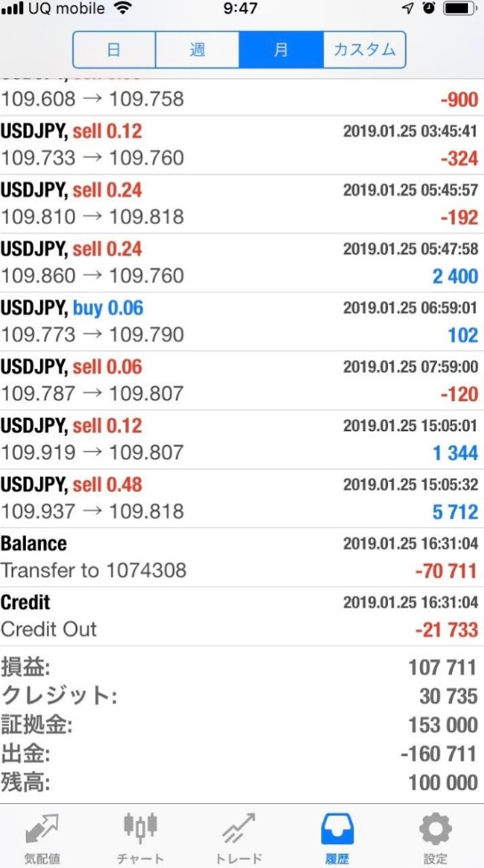Choose the カスタム custom period tab
This screenshot has width=484, height=868.
(365, 50)
